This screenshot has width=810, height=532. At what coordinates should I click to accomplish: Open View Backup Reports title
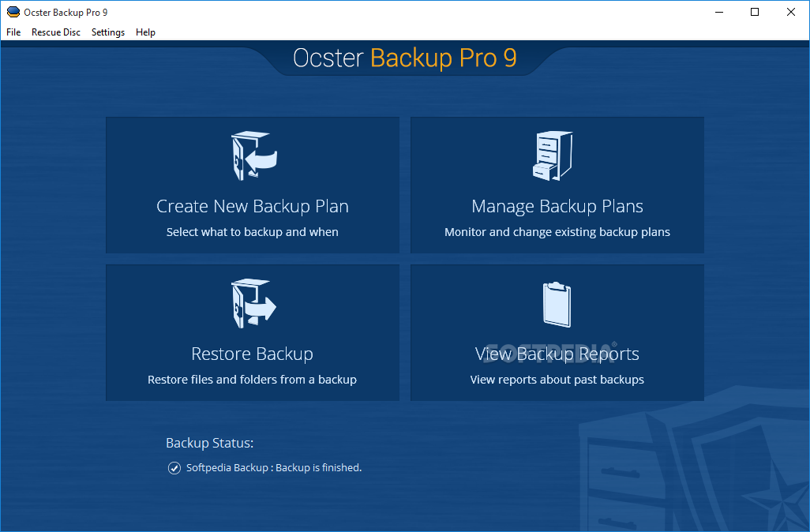pos(557,354)
